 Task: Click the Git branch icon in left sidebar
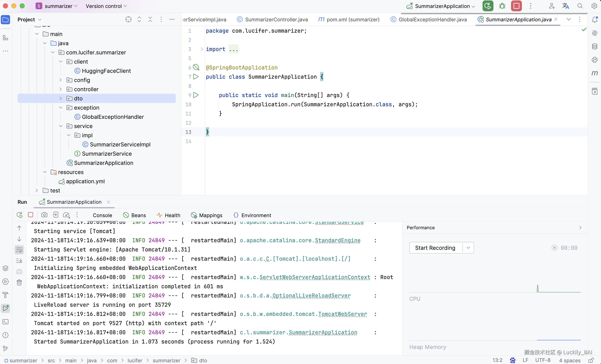(5, 348)
